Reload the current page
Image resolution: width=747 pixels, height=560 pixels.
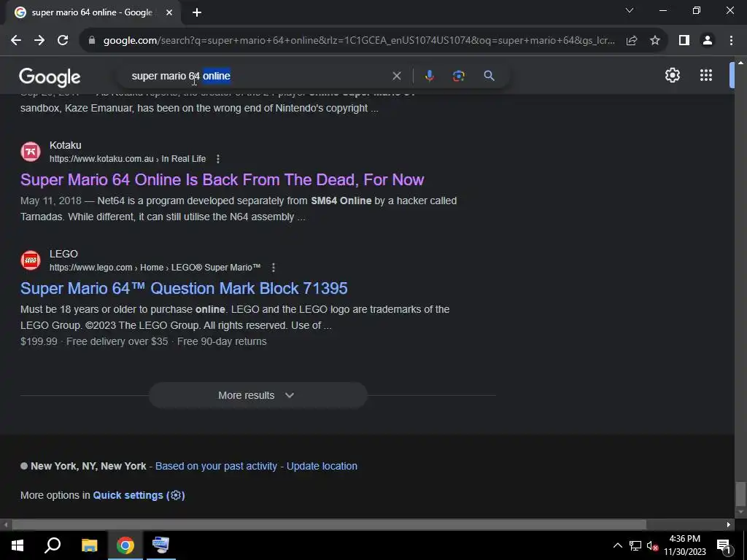(x=63, y=41)
